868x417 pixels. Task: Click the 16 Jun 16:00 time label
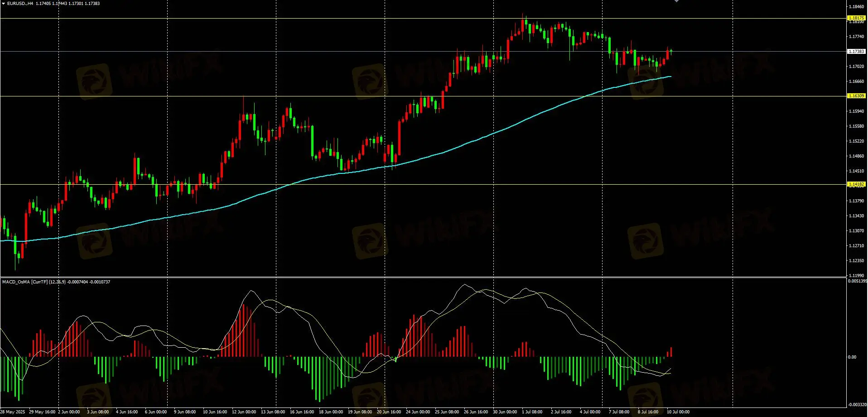click(302, 412)
